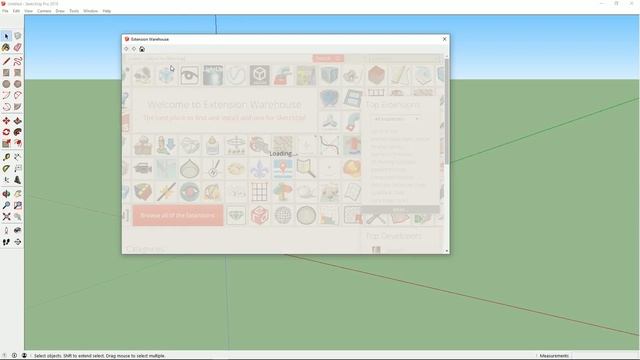Choose the Freehand squiggle tool
Viewport: 640px width, 360px height.
coord(18,62)
